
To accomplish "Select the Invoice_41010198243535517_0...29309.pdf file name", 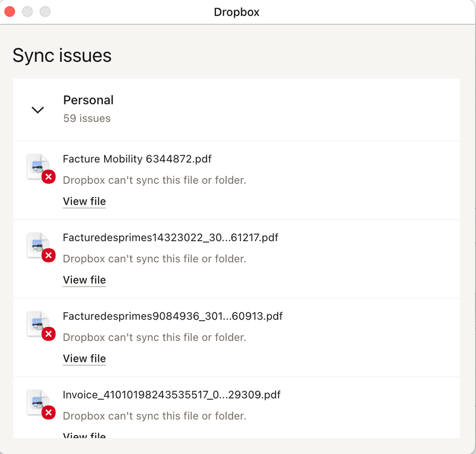I will point(171,394).
